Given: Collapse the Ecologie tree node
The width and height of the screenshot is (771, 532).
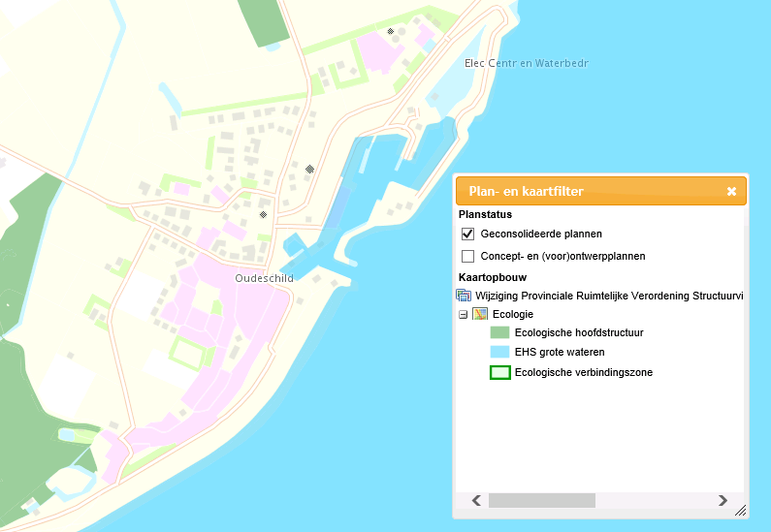Looking at the screenshot, I should [463, 315].
